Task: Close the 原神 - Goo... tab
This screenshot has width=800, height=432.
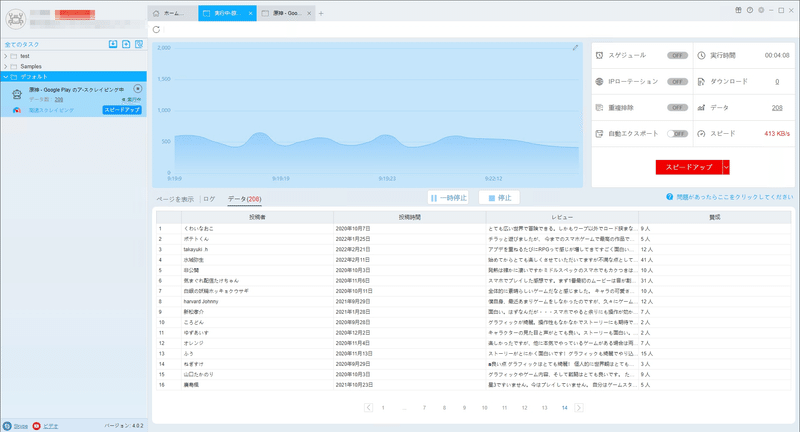Action: (309, 13)
